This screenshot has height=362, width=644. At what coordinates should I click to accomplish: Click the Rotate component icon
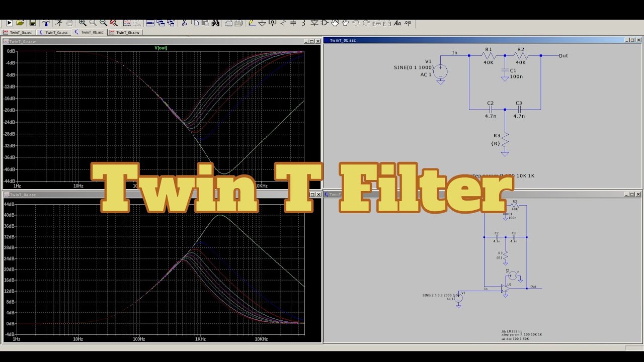click(377, 24)
